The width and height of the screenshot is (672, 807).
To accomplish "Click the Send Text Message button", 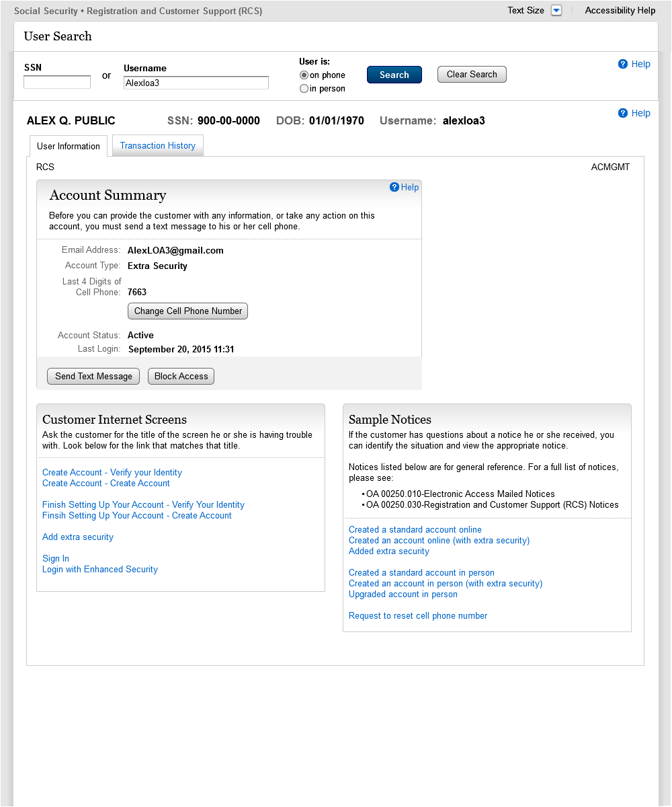I will [x=93, y=376].
